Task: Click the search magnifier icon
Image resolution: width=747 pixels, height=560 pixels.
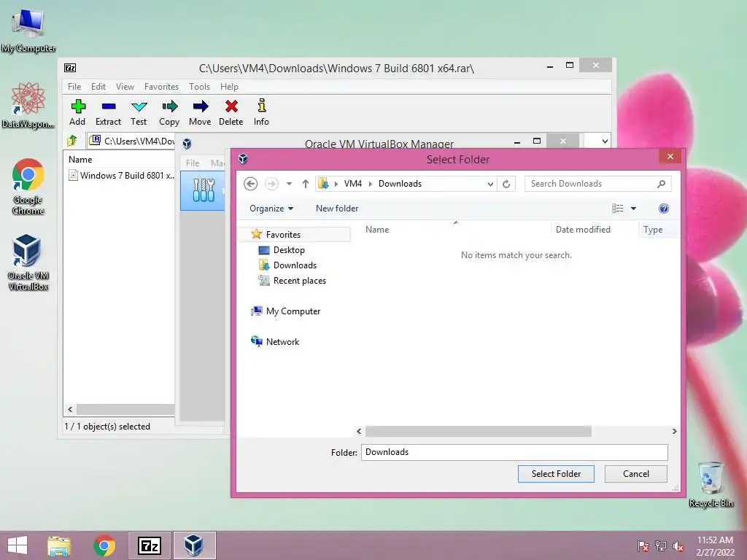Action: (661, 184)
